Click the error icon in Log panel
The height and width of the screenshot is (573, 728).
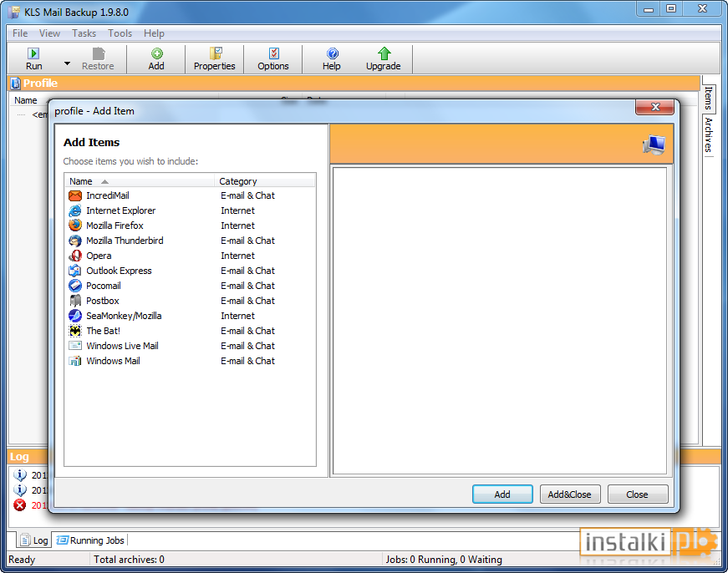tap(20, 505)
